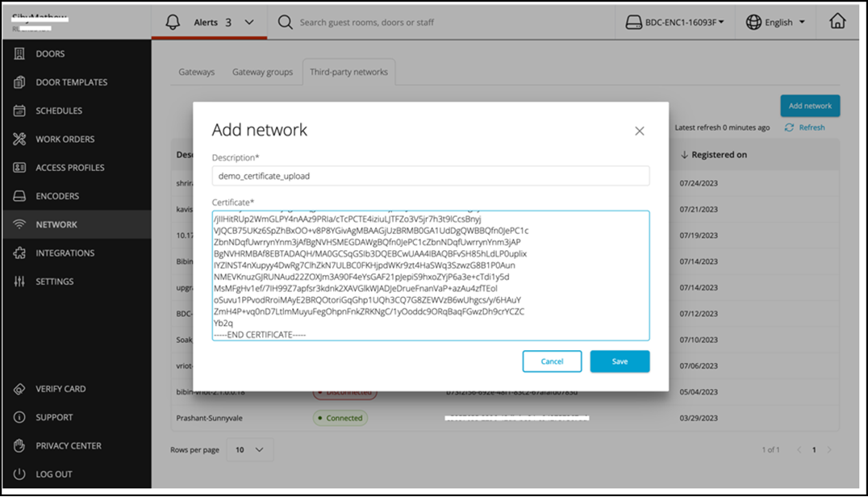Viewport: 868px width, 497px height.
Task: Click the Refresh arrows icon
Action: pos(790,127)
